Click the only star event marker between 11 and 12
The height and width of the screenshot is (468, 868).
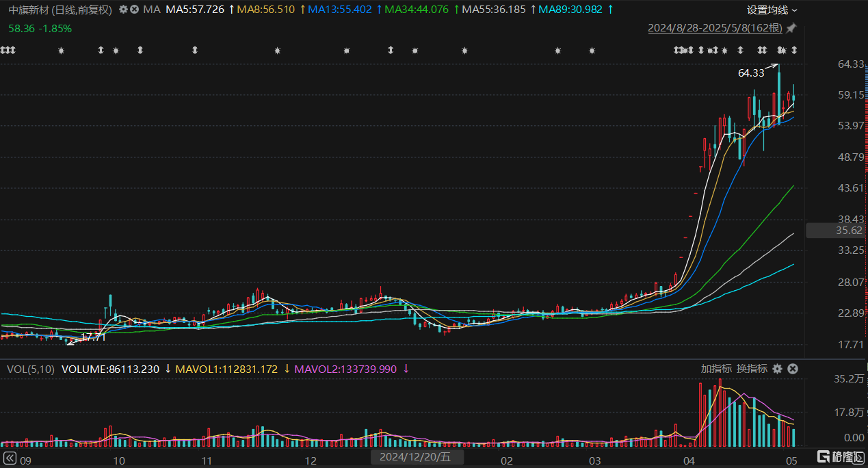(277, 51)
